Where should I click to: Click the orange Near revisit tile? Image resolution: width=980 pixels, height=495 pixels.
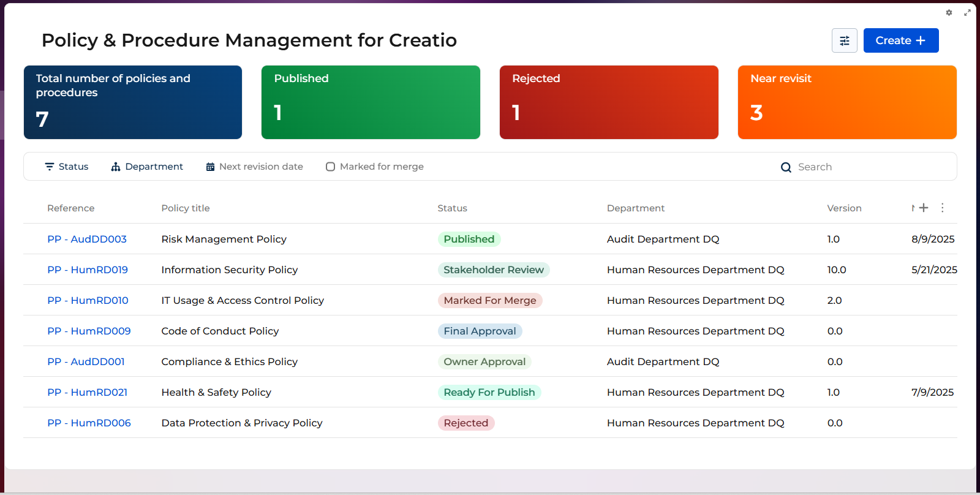click(x=846, y=102)
